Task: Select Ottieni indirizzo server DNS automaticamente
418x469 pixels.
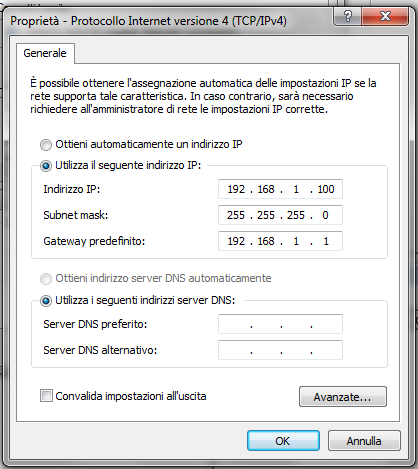Action: pos(46,279)
